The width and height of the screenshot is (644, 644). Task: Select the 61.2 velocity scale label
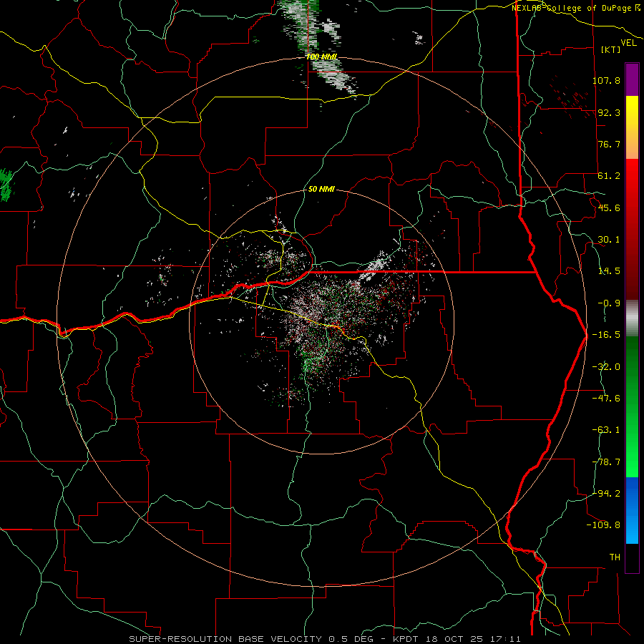tap(609, 176)
